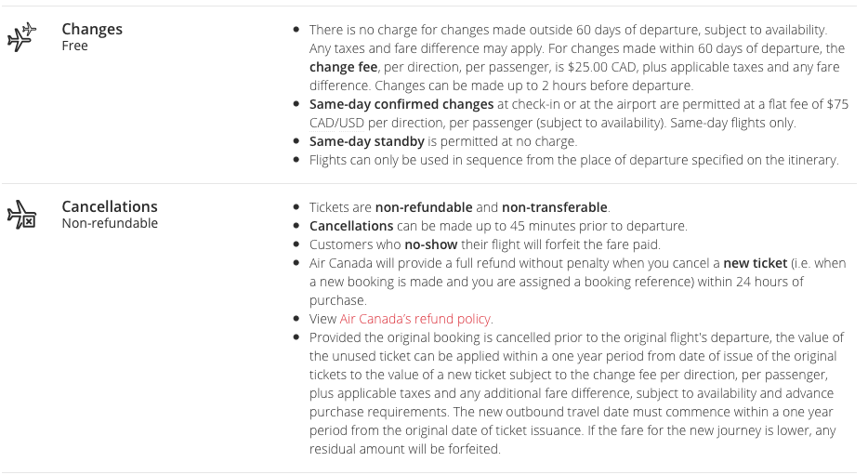Click the bold "non-transferable" text
Screen dimensions: 868x475
click(x=555, y=207)
